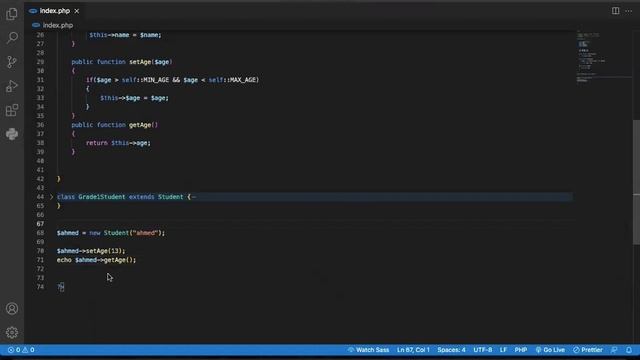Click line number 44 in gutter
640x360 pixels.
coord(40,197)
